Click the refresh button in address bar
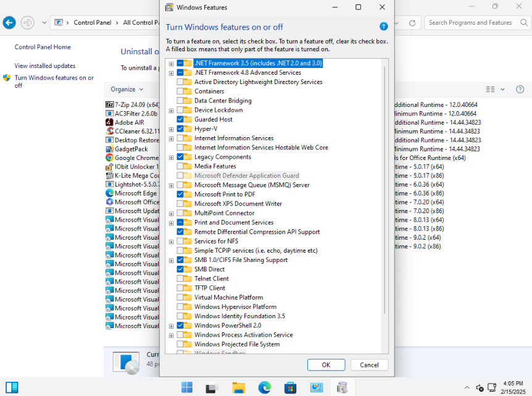 412,23
